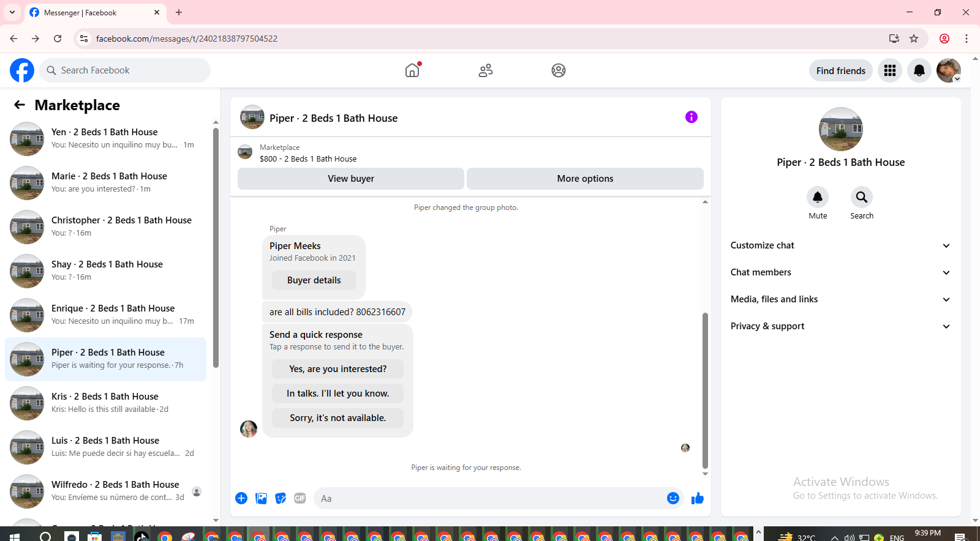Open a new browser tab

tap(179, 12)
